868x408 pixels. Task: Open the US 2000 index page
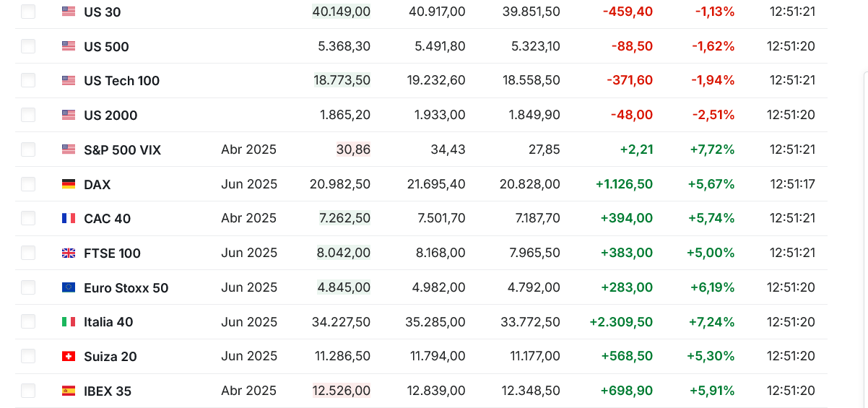pyautogui.click(x=110, y=116)
